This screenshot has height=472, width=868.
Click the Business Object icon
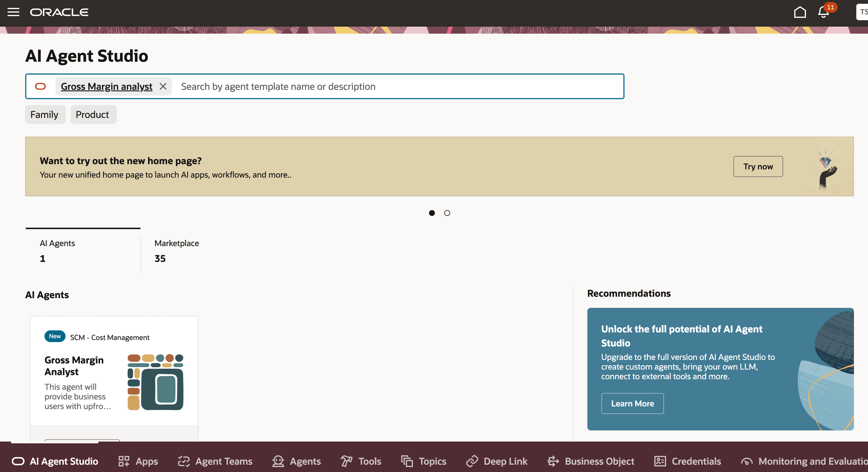[x=553, y=461]
